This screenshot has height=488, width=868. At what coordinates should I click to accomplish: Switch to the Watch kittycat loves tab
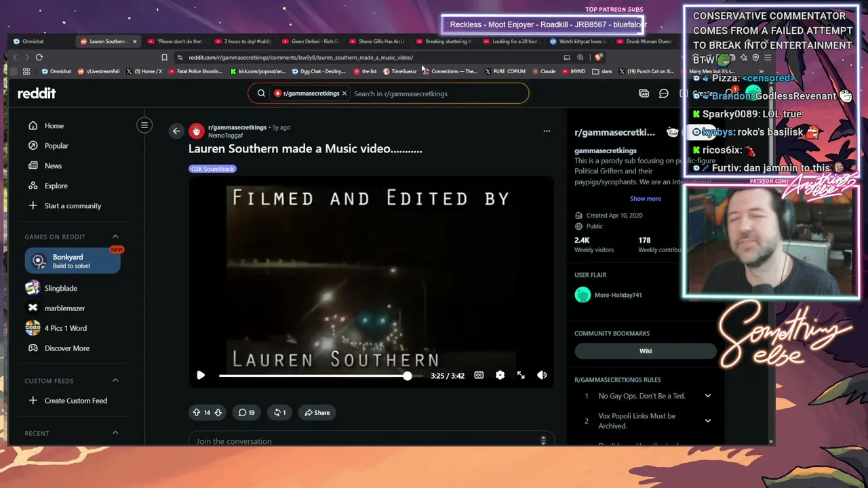(578, 41)
